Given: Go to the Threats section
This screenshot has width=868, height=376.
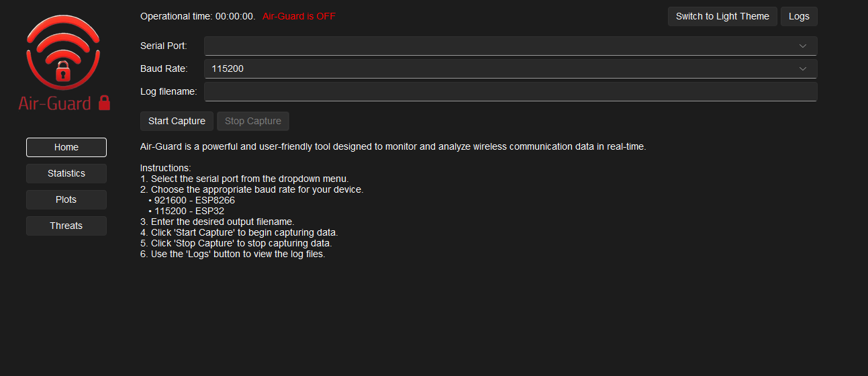Looking at the screenshot, I should coord(66,226).
